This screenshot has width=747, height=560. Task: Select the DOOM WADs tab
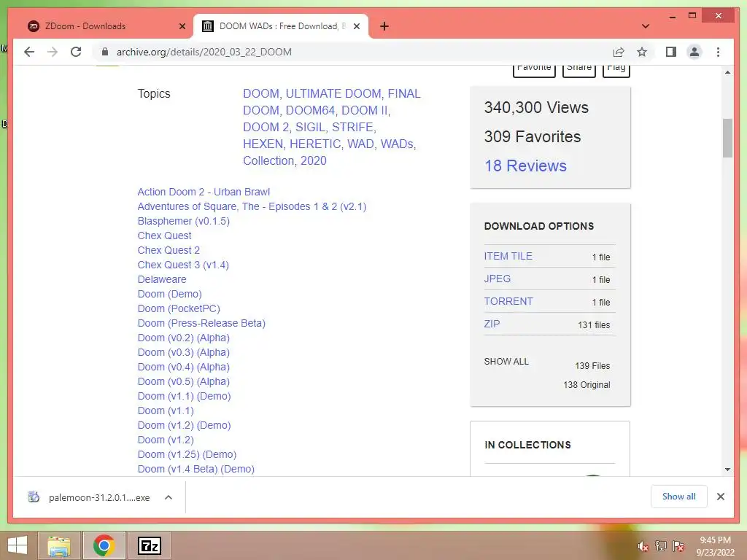(281, 26)
